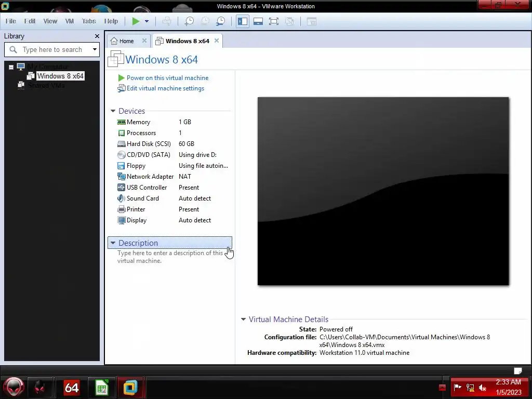Screen dimensions: 532x399
Task: Collapse the Description section
Action: click(x=113, y=243)
